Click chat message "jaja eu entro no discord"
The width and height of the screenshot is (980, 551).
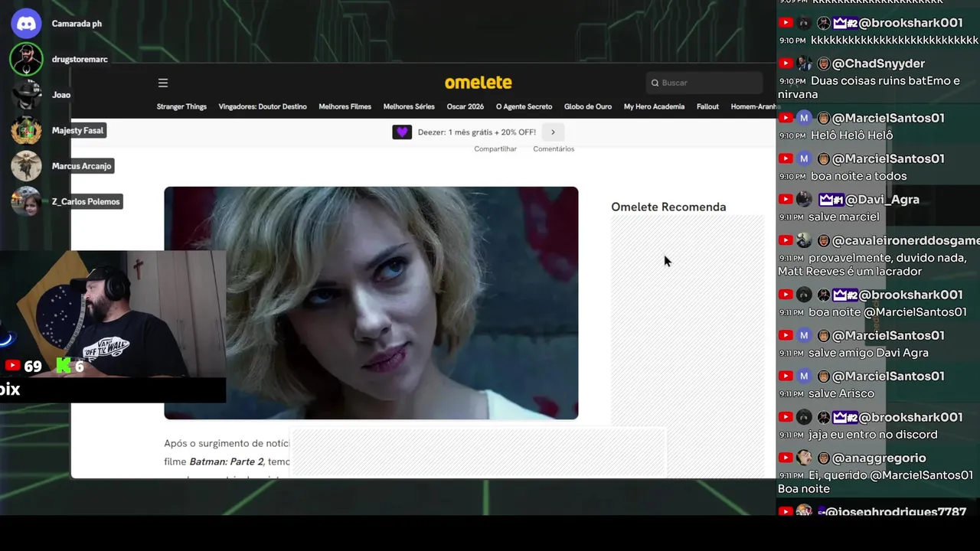click(873, 435)
